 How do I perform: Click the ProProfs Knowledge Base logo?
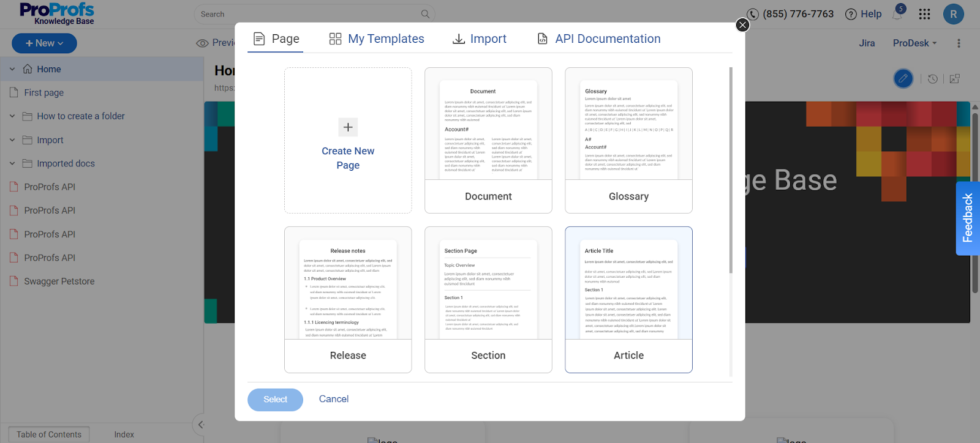click(57, 14)
